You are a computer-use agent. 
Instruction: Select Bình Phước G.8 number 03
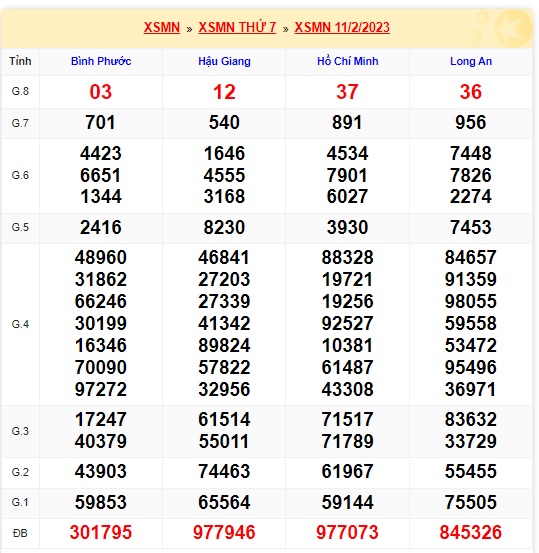101,92
